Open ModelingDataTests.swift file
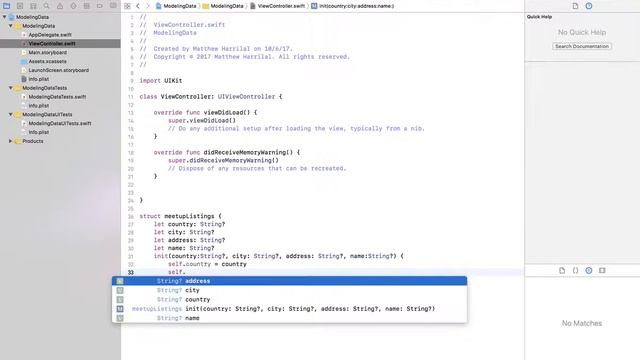The height and width of the screenshot is (360, 640). click(x=57, y=97)
